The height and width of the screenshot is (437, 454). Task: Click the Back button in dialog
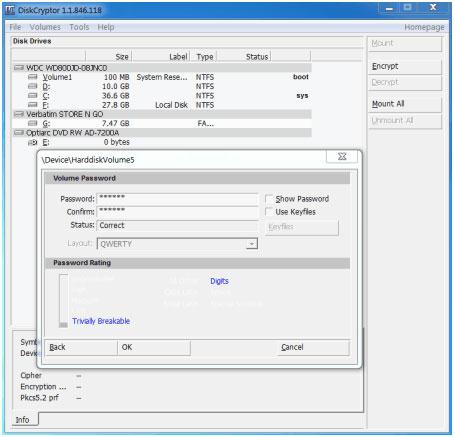coord(81,347)
